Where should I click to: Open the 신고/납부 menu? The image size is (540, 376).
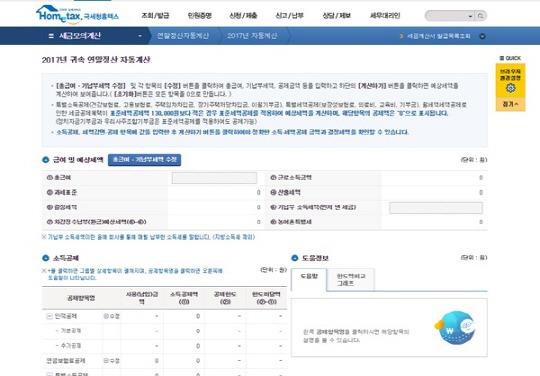click(x=289, y=15)
